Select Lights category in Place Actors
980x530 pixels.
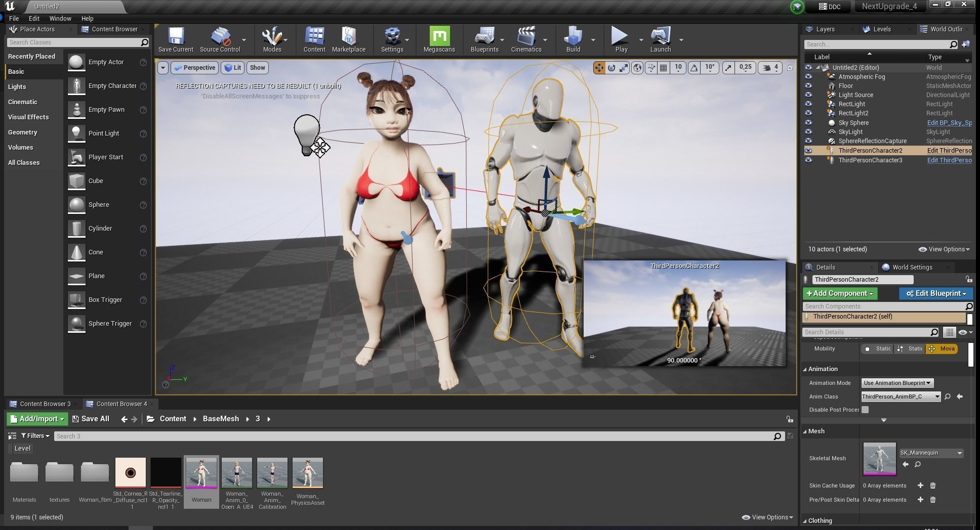point(17,86)
